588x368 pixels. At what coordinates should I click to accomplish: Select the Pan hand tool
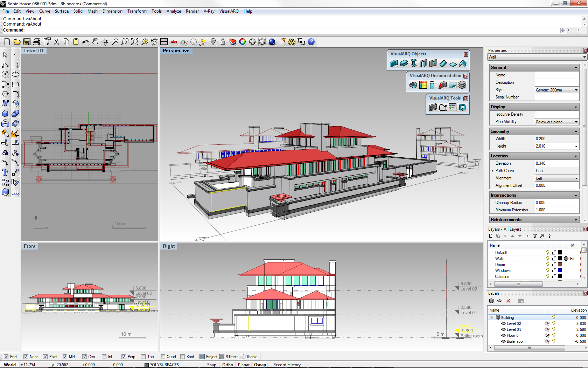[x=95, y=42]
